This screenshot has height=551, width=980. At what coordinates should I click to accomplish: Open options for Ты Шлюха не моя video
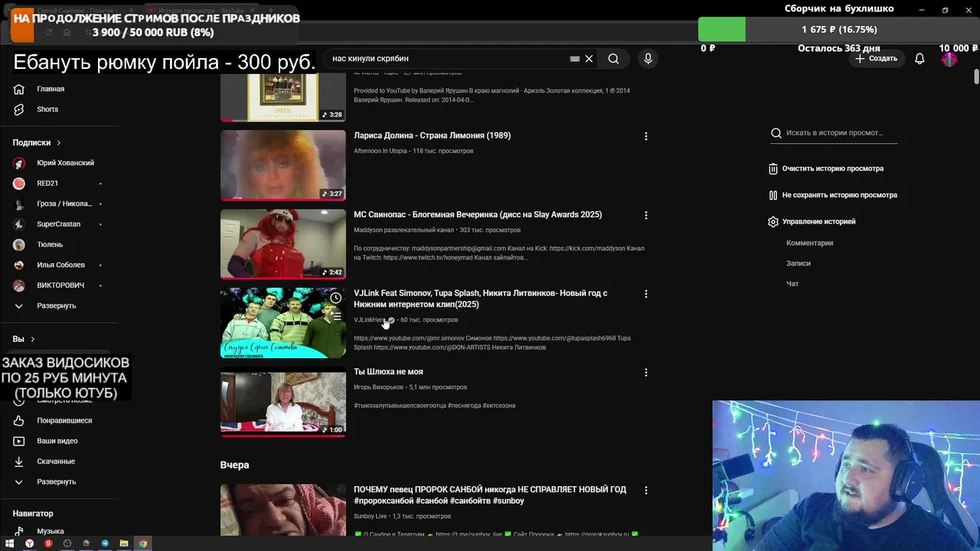[x=645, y=373]
